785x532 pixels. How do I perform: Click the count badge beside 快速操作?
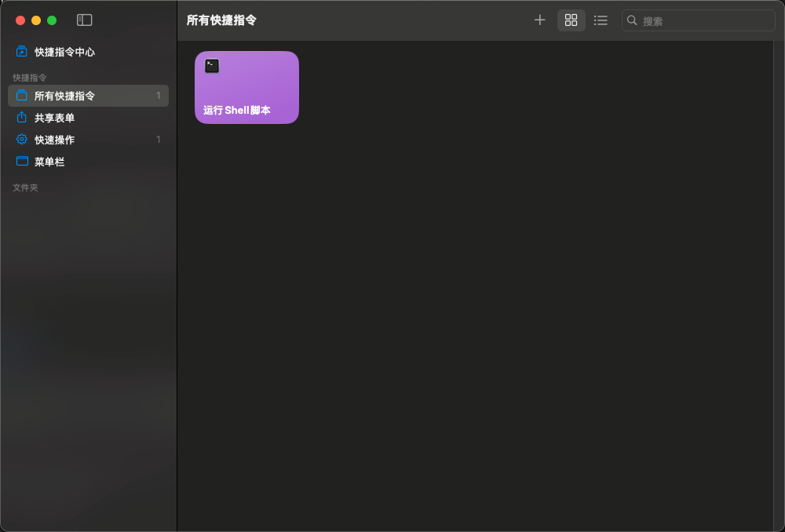pyautogui.click(x=159, y=140)
